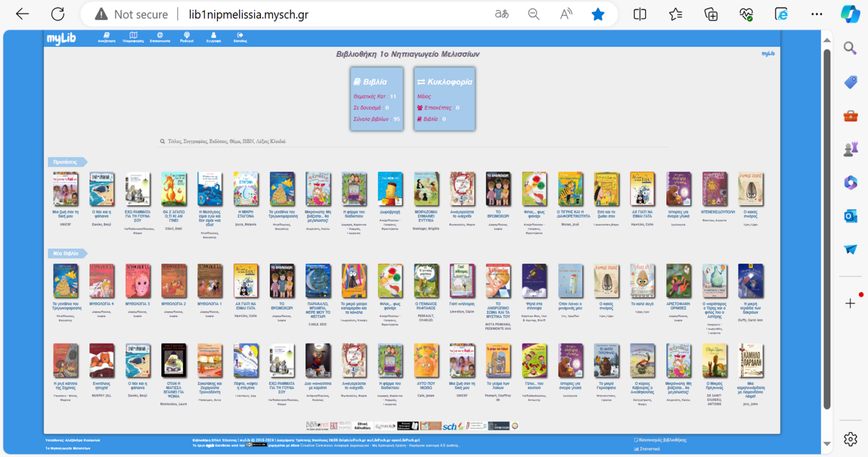Select the Νέα Βιβλία section label
This screenshot has height=457, width=868.
66,254
